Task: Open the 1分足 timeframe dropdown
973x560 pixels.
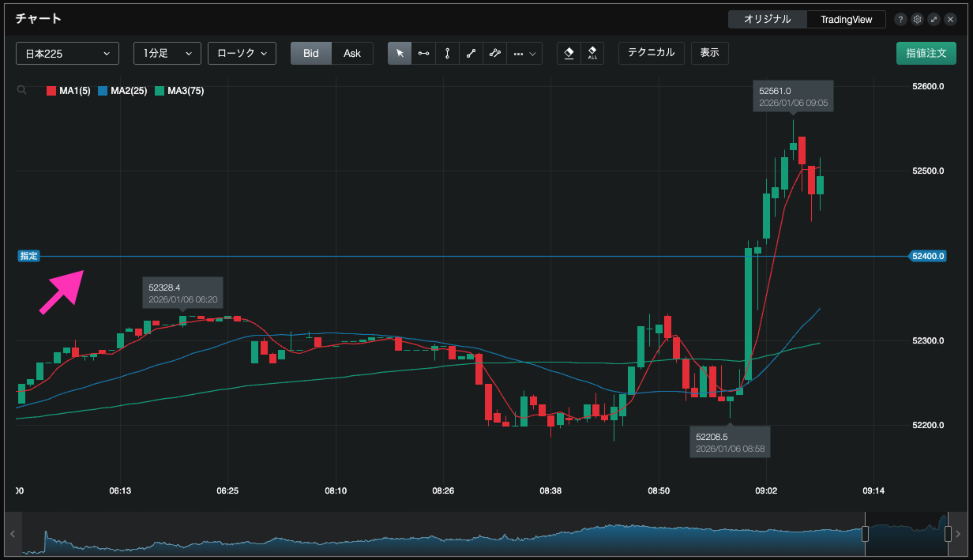Action: [x=167, y=53]
